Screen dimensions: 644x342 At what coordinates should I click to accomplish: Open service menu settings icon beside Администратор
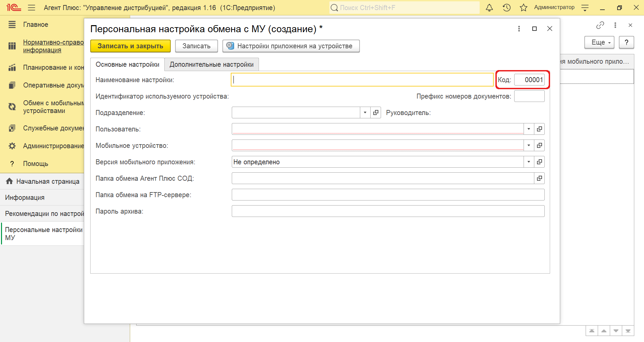click(x=585, y=8)
